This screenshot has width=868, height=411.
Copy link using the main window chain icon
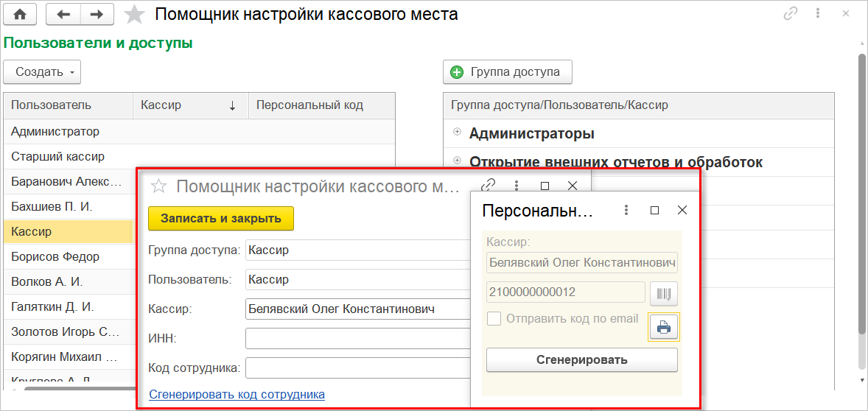coord(791,14)
